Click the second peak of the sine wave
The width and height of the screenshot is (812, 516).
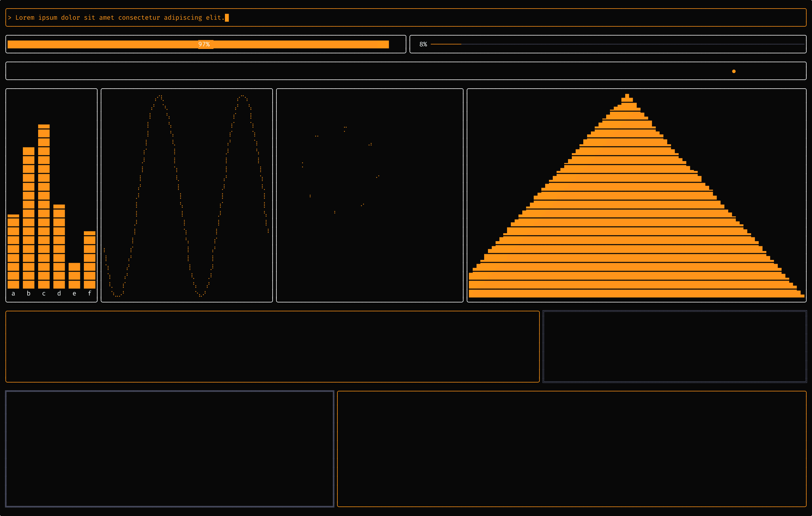pyautogui.click(x=242, y=97)
